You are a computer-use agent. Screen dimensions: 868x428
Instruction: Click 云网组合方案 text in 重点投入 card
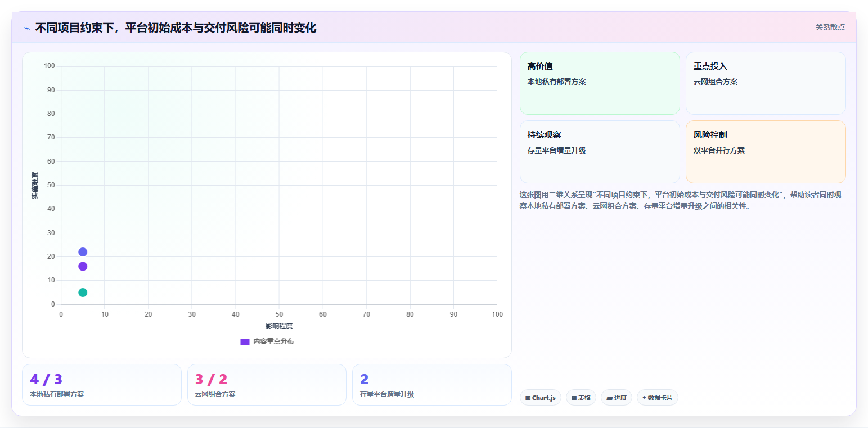(x=716, y=82)
